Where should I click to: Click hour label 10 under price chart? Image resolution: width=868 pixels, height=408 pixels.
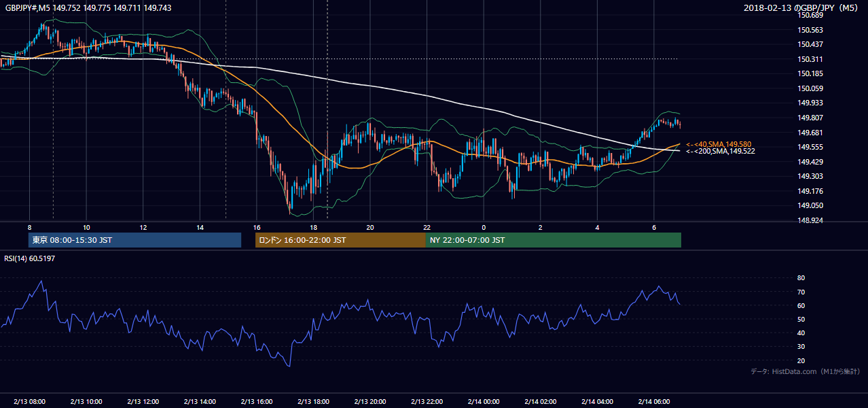(x=86, y=227)
